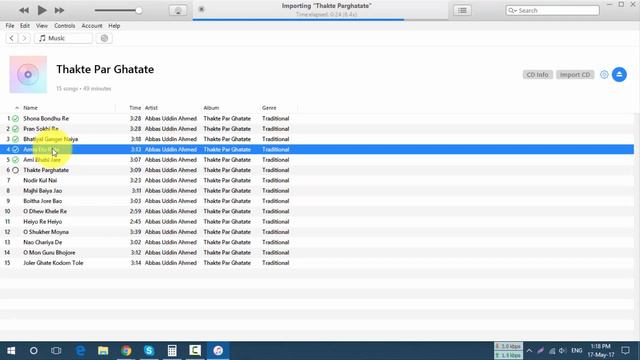Screen dimensions: 640x360
Task: Select the track Heiyo Re Heiyo
Action: (42, 222)
